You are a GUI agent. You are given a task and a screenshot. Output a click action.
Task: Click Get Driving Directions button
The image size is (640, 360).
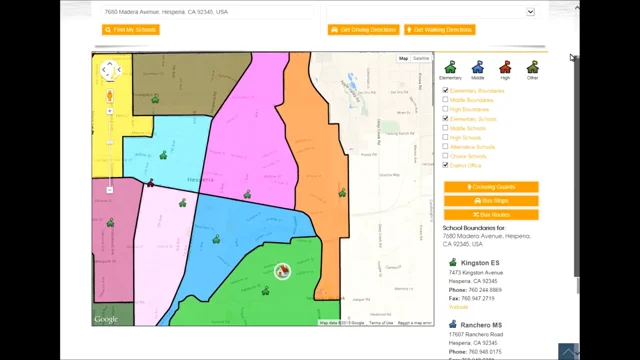coord(363,30)
